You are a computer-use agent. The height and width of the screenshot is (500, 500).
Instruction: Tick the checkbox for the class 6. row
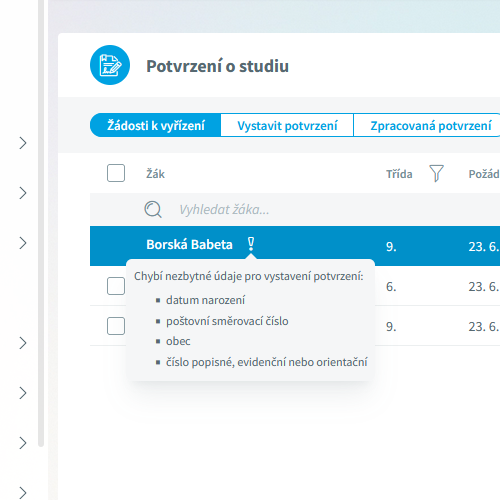tap(116, 286)
